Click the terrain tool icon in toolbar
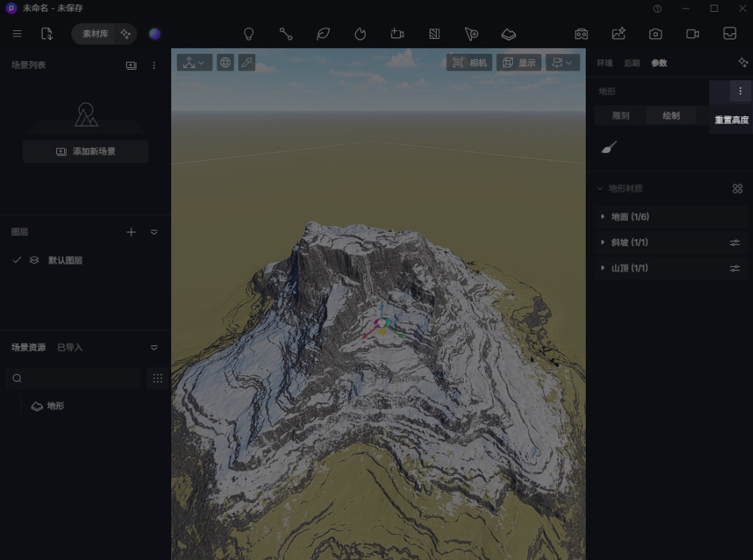 (509, 34)
